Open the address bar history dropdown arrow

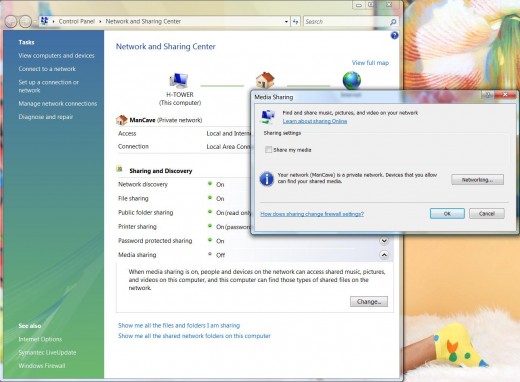(286, 22)
